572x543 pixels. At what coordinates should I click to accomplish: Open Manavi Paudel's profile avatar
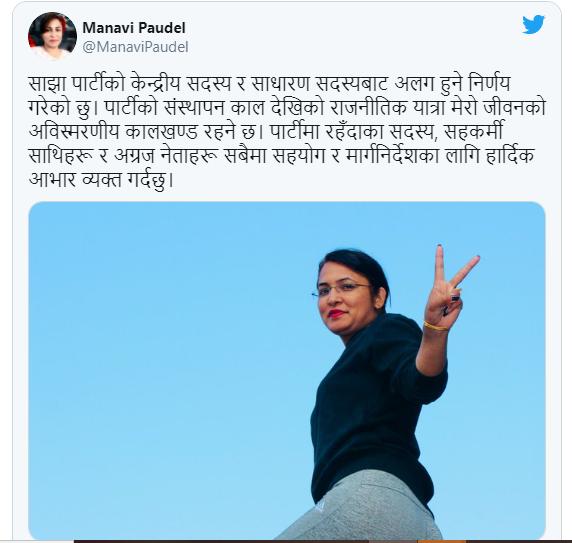coord(52,36)
